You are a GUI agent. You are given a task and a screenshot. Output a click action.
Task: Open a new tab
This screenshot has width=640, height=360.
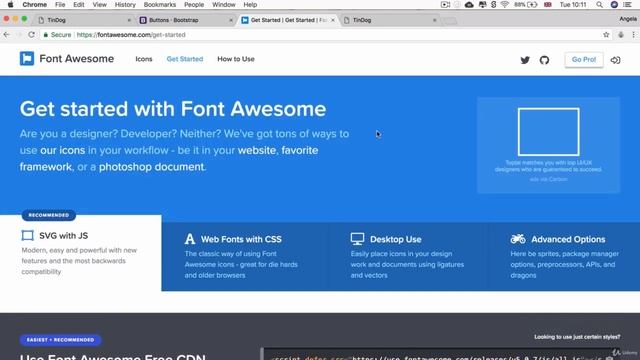450,21
